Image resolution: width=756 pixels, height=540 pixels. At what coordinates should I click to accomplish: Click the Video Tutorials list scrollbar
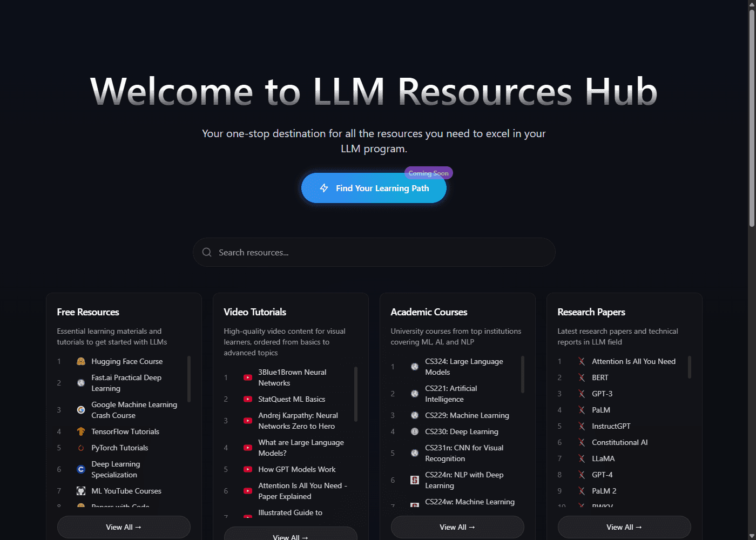356,394
